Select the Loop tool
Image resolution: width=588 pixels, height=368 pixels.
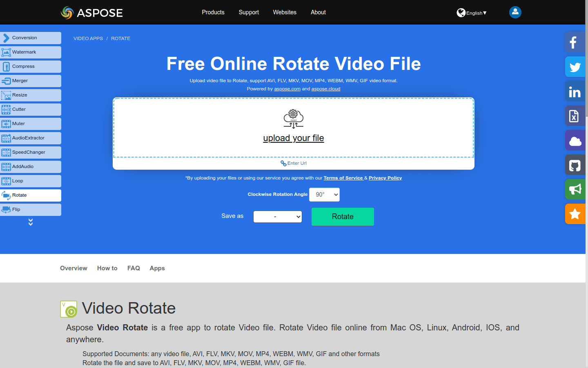[x=31, y=181]
